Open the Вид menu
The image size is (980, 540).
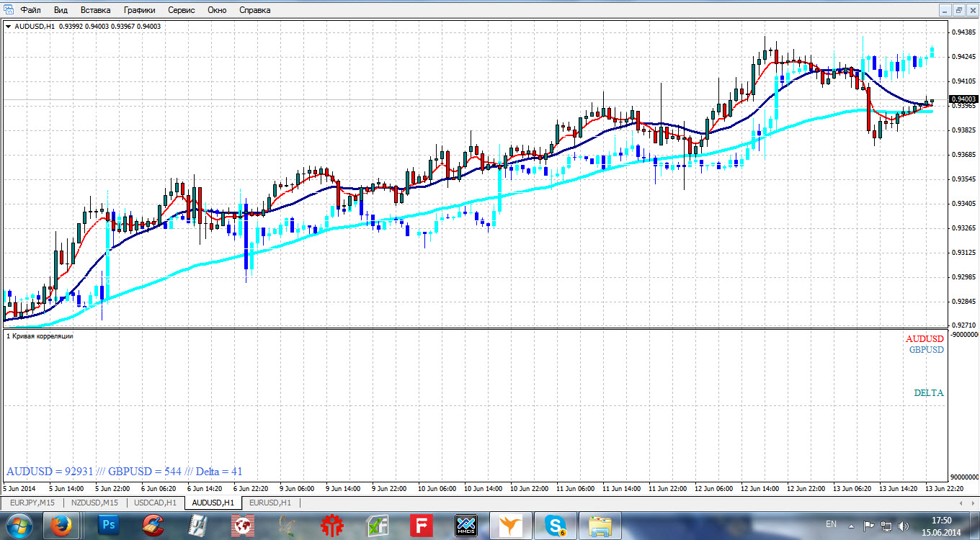click(x=61, y=10)
